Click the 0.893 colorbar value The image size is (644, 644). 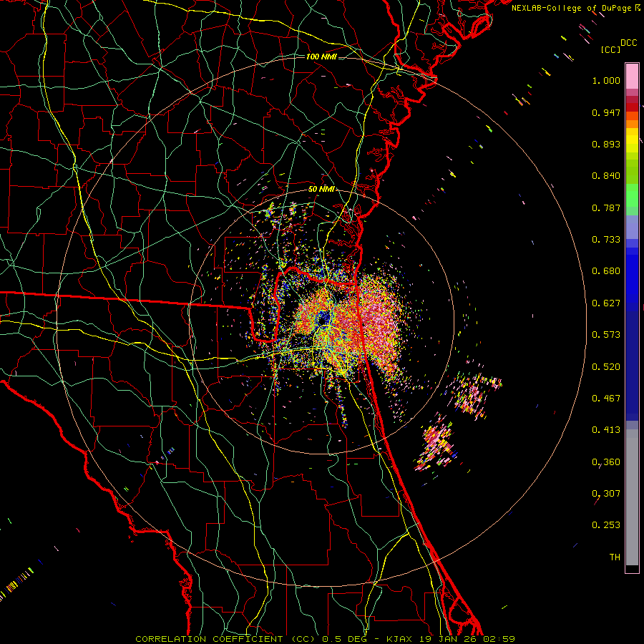point(606,144)
